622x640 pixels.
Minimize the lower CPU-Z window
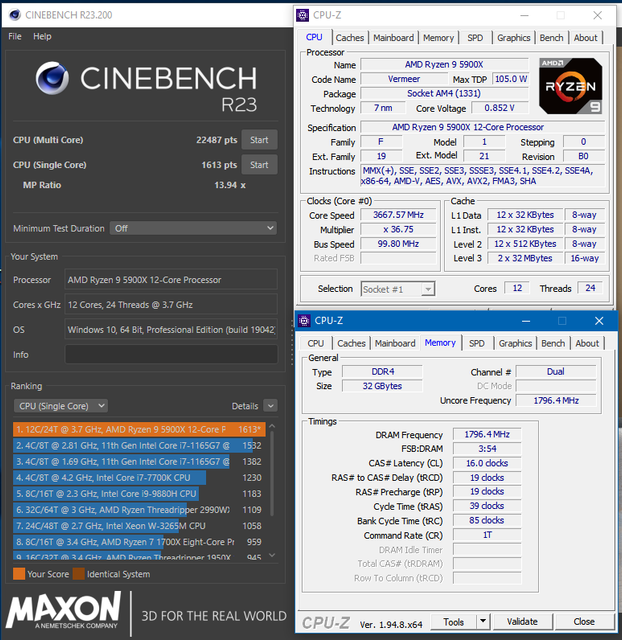point(526,321)
